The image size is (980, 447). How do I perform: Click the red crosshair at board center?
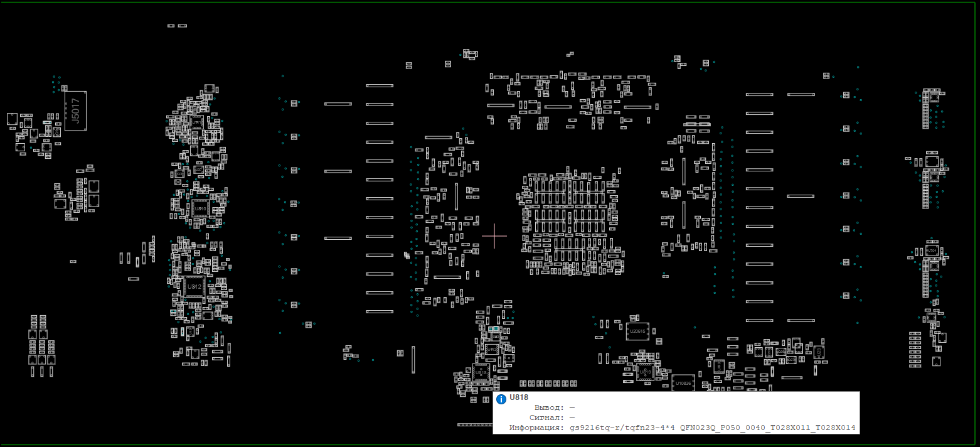[x=494, y=235]
